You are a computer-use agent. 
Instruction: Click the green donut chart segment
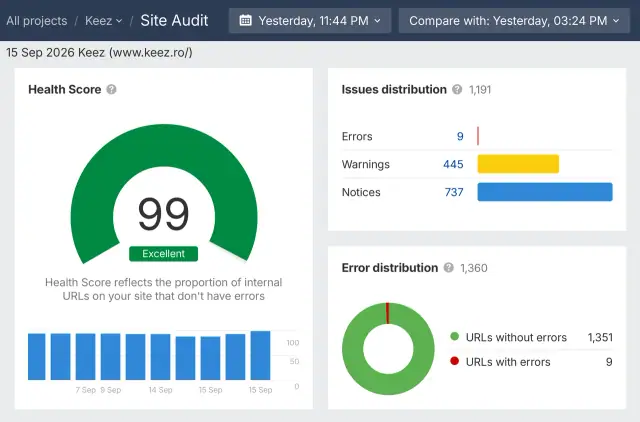(x=389, y=384)
